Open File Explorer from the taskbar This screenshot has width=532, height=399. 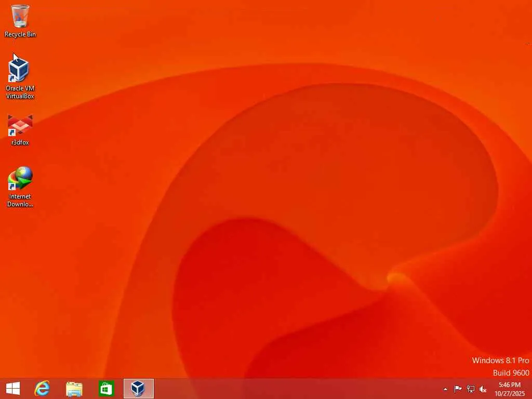tap(74, 389)
